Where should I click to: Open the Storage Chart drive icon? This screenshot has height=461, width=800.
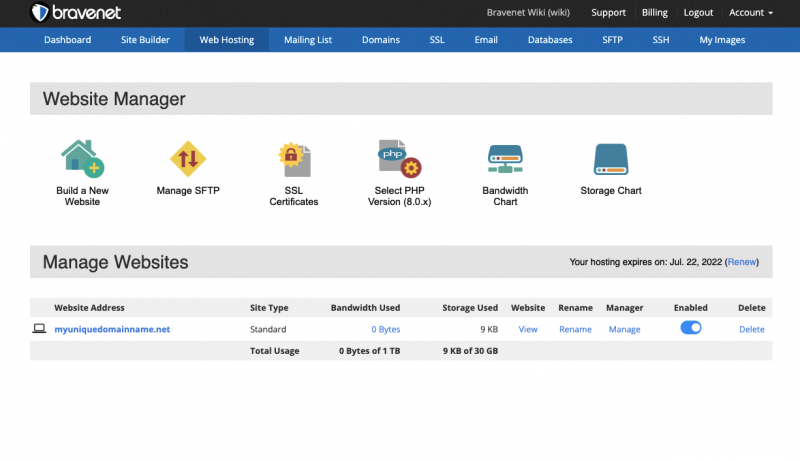[611, 159]
